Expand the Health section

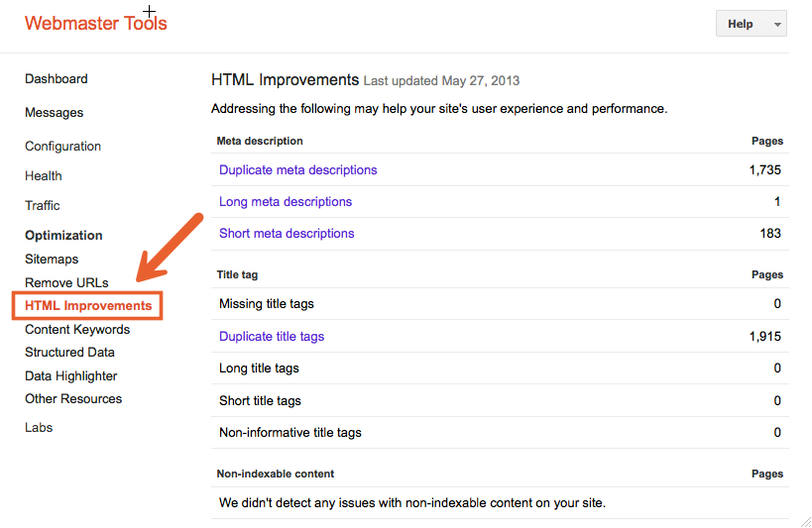pos(44,176)
